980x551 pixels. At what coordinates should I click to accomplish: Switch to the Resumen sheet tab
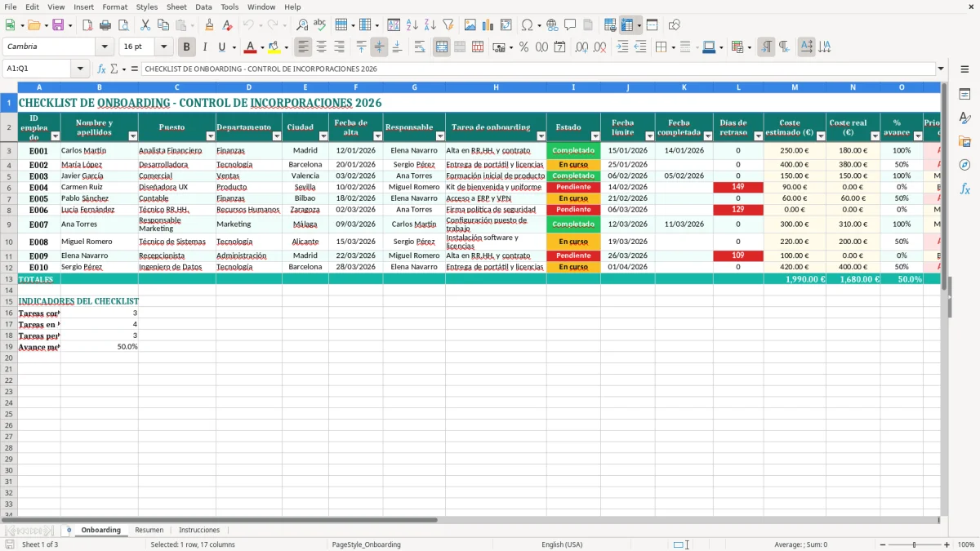(149, 530)
